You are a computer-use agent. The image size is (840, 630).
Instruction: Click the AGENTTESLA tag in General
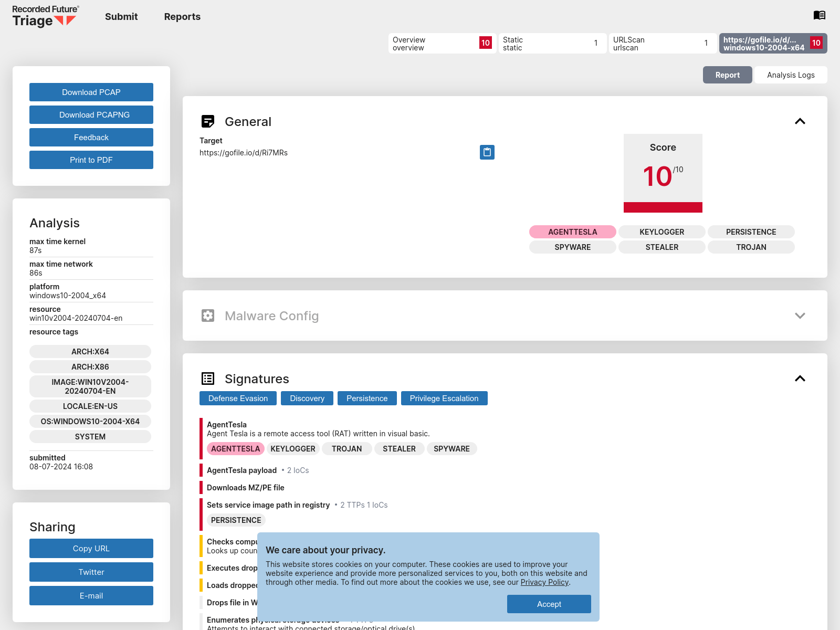(x=573, y=232)
